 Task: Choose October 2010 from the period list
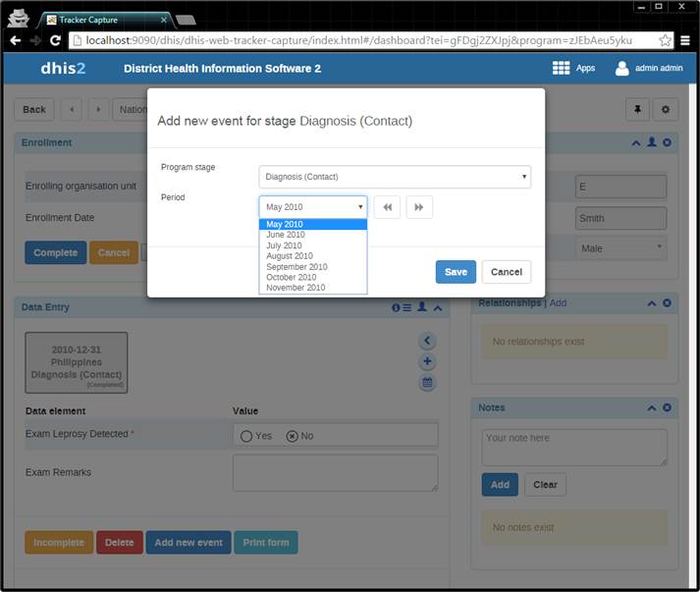[292, 277]
